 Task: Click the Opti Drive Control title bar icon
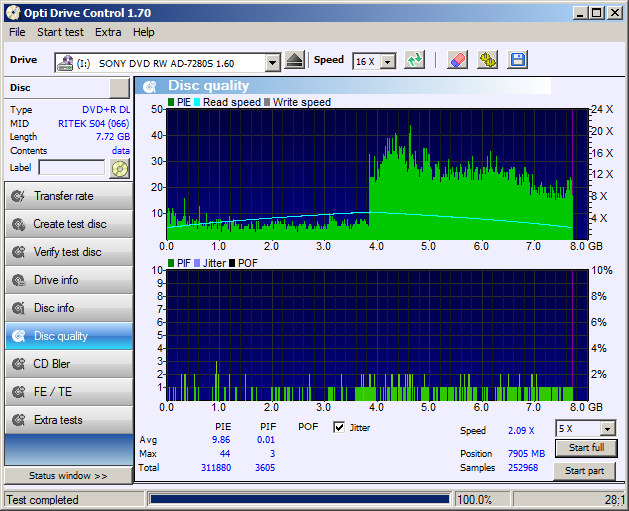(x=13, y=13)
